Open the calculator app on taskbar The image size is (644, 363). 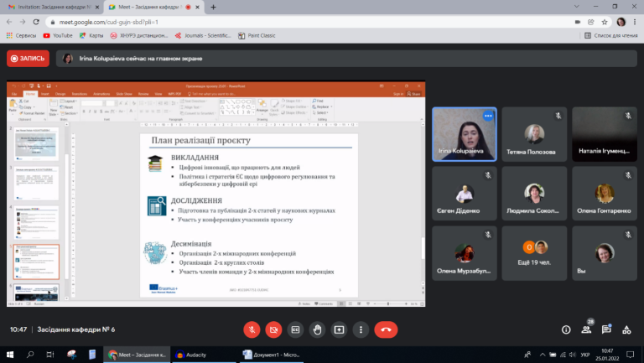point(92,355)
